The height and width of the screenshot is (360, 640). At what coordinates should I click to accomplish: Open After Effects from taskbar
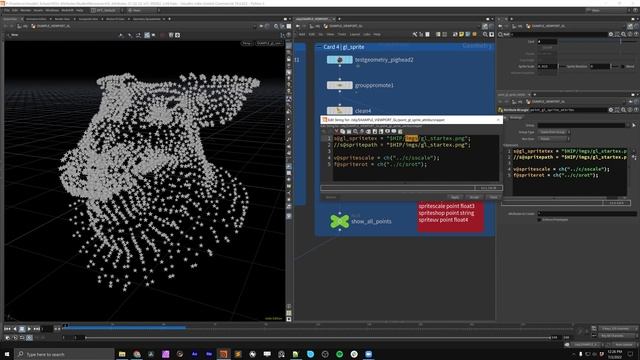[x=194, y=354]
